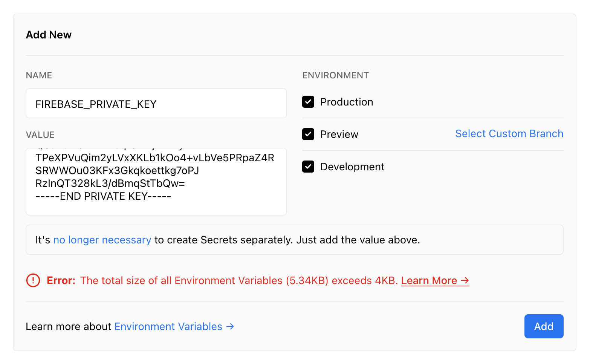The height and width of the screenshot is (364, 590).
Task: Click the Production label text
Action: [347, 102]
